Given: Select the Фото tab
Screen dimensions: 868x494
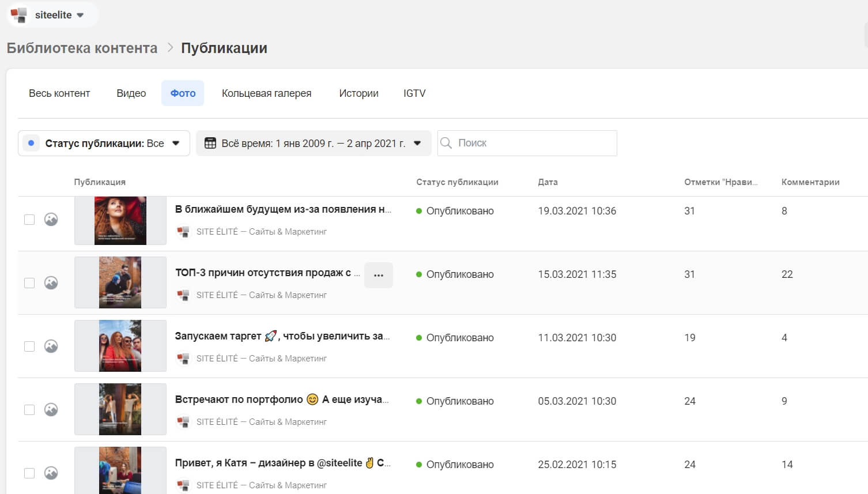Looking at the screenshot, I should (x=183, y=93).
